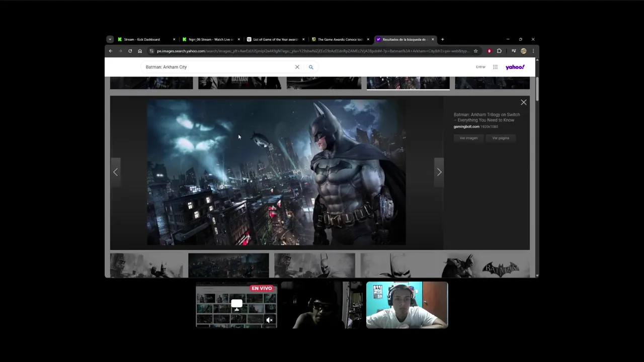Go to the browser home page
The height and width of the screenshot is (362, 644).
coord(140,51)
